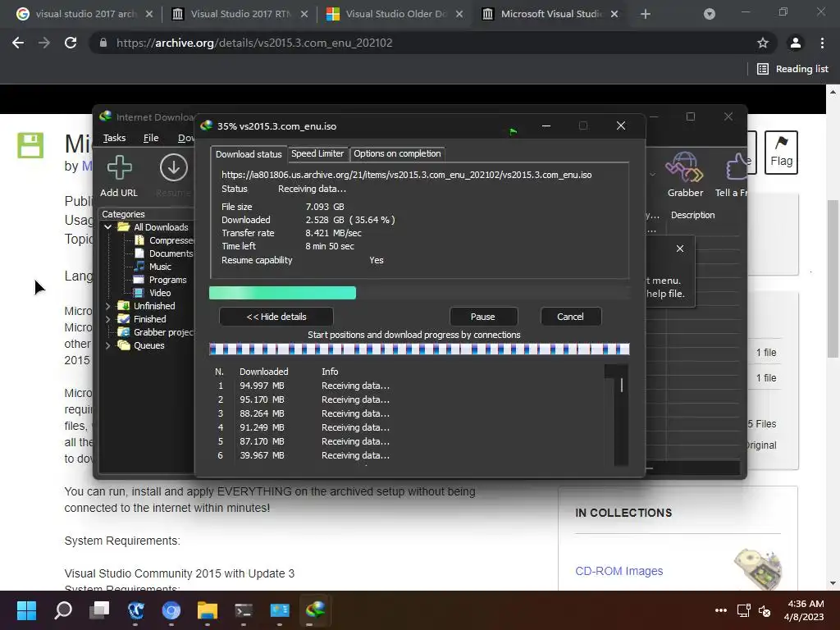Open the Compressed category folder
840x630 pixels.
[164, 240]
